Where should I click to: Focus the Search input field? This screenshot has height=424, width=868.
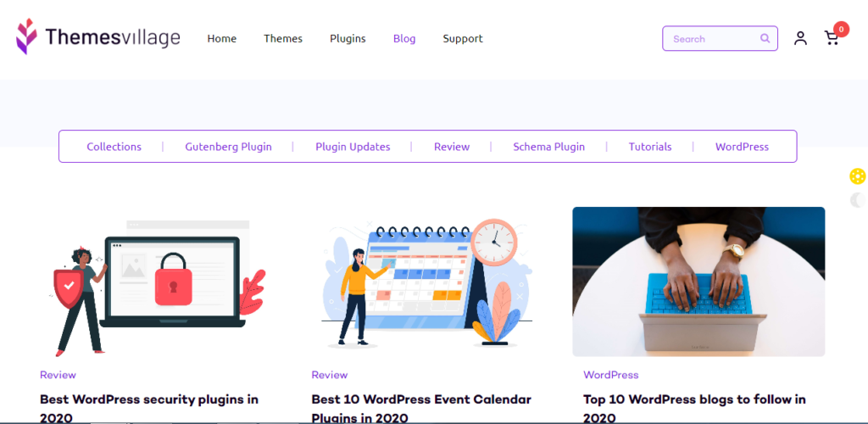720,38
